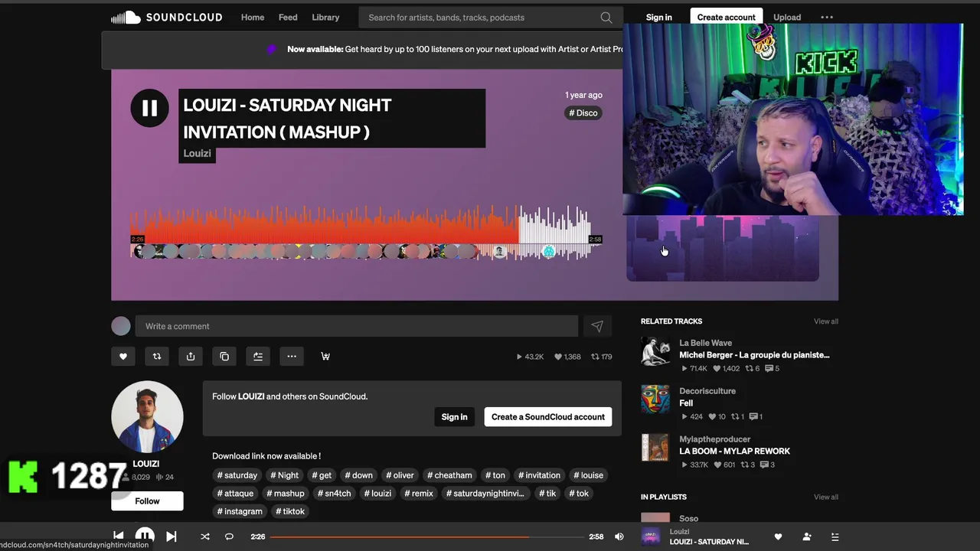Viewport: 980px width, 551px height.
Task: Open the Night tag
Action: point(285,475)
